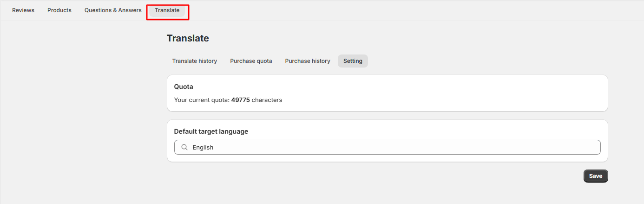
Task: Open the Translate history sub-tab
Action: coord(195,61)
